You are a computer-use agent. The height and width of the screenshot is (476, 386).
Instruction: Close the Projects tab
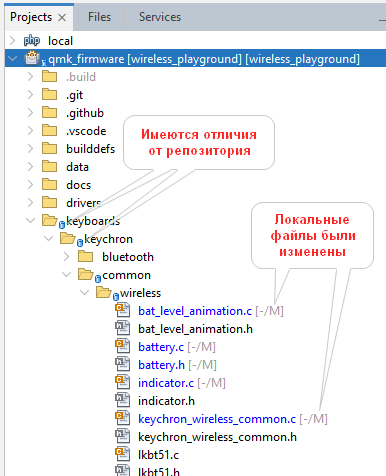point(62,17)
